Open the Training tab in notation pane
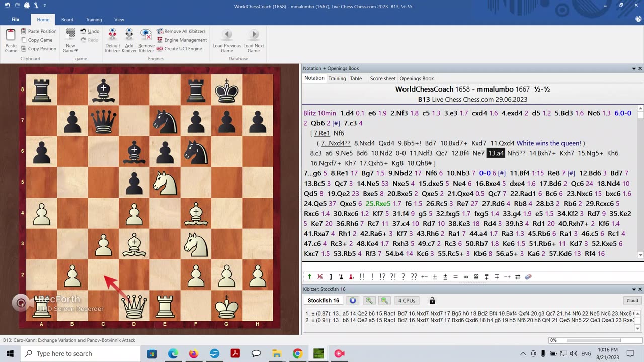Screen dimensions: 644x362 coord(337,78)
